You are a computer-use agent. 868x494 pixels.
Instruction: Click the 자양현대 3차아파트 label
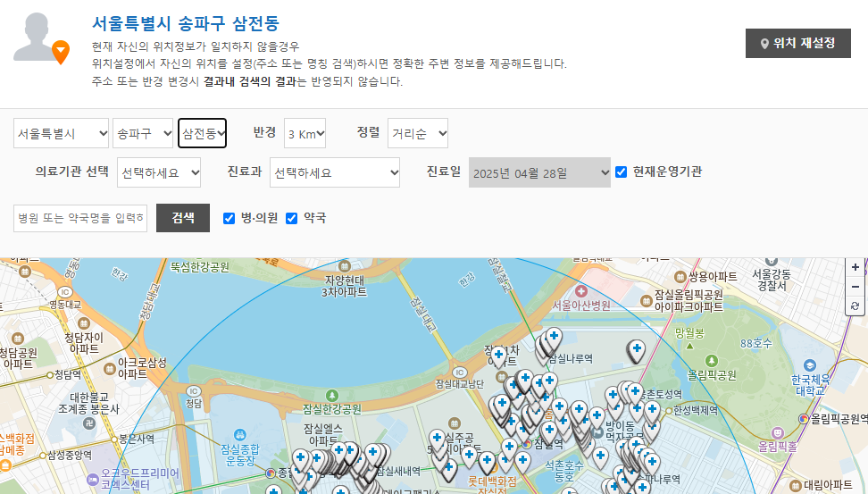(345, 286)
